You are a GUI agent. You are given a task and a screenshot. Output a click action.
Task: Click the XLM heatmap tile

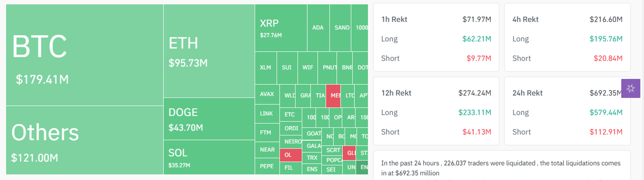coord(266,68)
